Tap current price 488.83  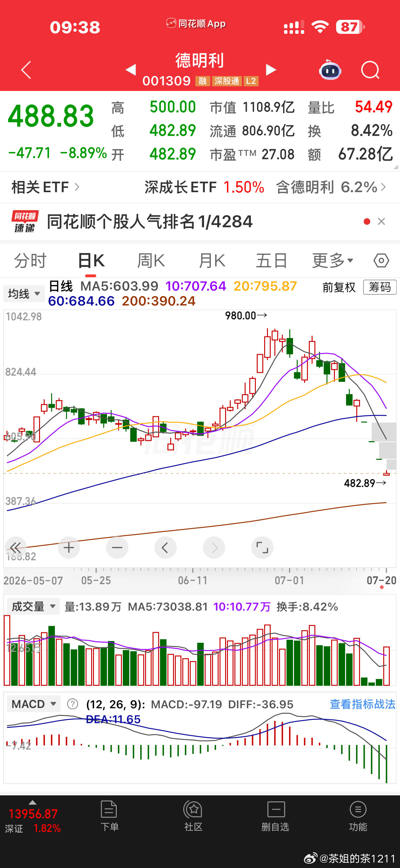51,116
